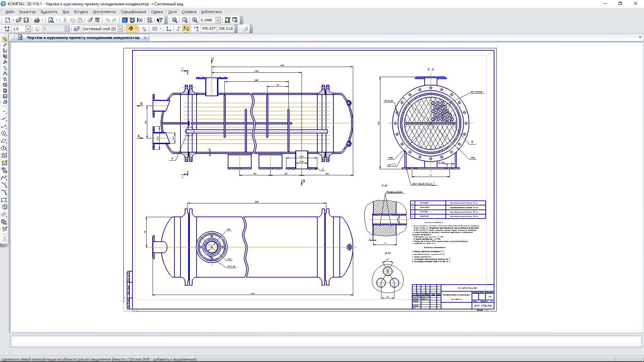Image resolution: width=644 pixels, height=362 pixels.
Task: Close the drawing document tab
Action: tap(145, 38)
